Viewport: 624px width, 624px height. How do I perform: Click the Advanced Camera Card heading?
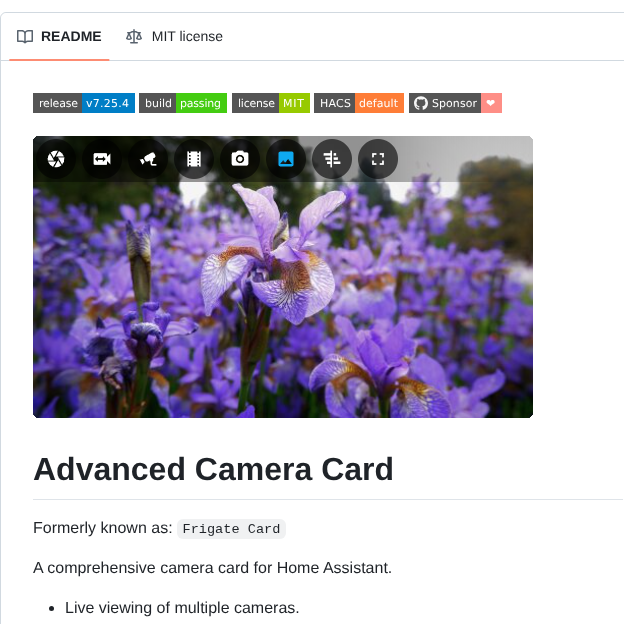(x=213, y=470)
